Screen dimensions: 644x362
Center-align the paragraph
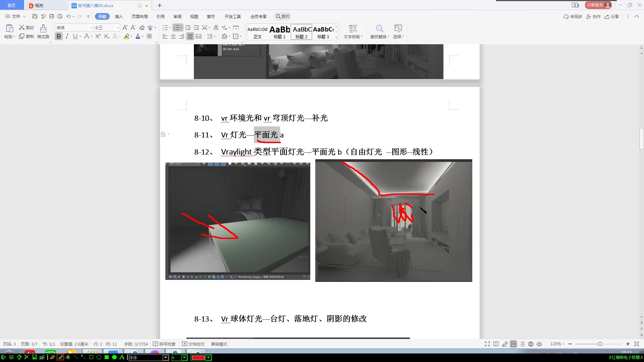coord(173,36)
